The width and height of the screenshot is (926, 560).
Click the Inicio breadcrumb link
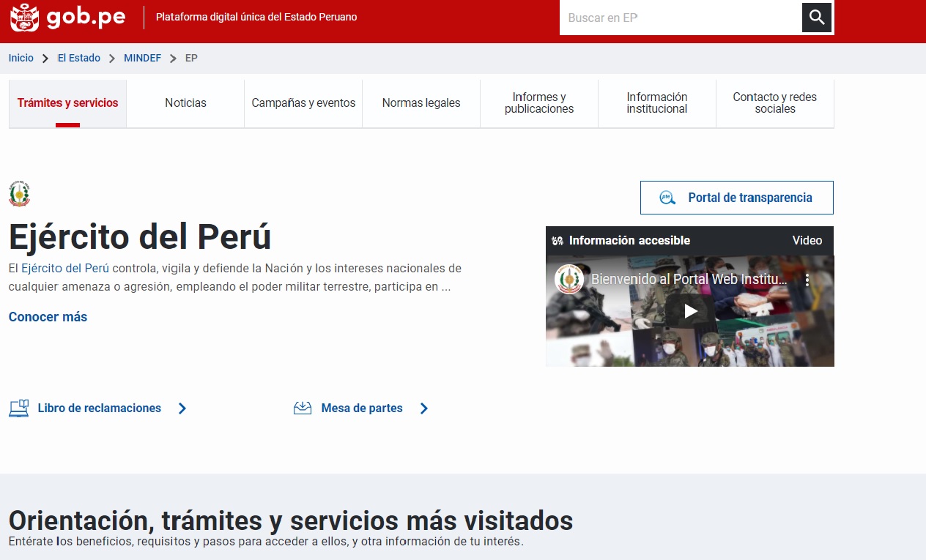click(x=21, y=58)
